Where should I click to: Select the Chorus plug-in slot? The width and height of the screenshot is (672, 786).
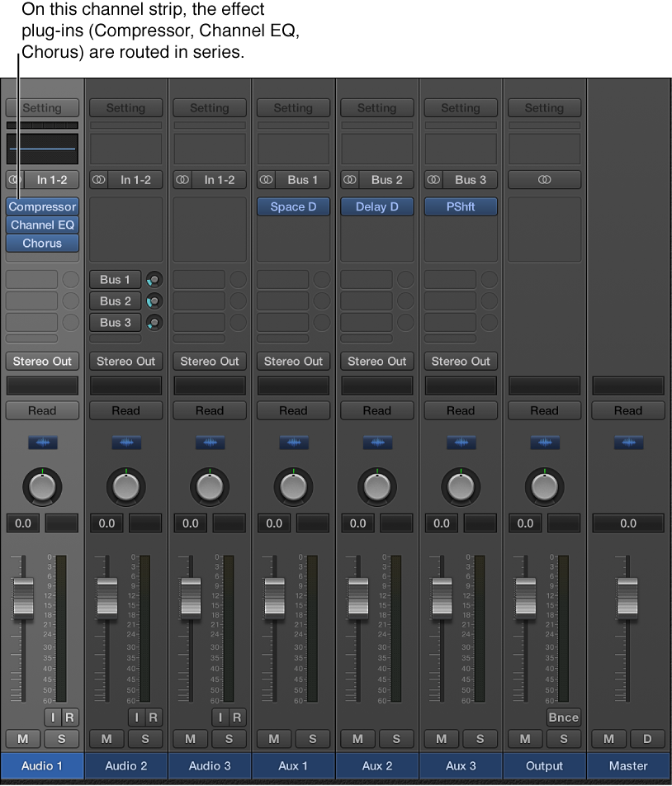coord(42,243)
